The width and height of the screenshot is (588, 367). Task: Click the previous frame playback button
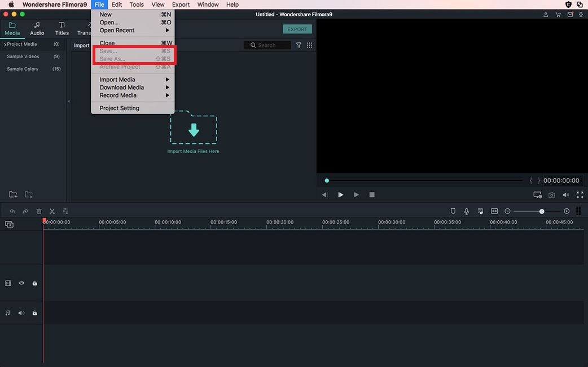point(324,194)
